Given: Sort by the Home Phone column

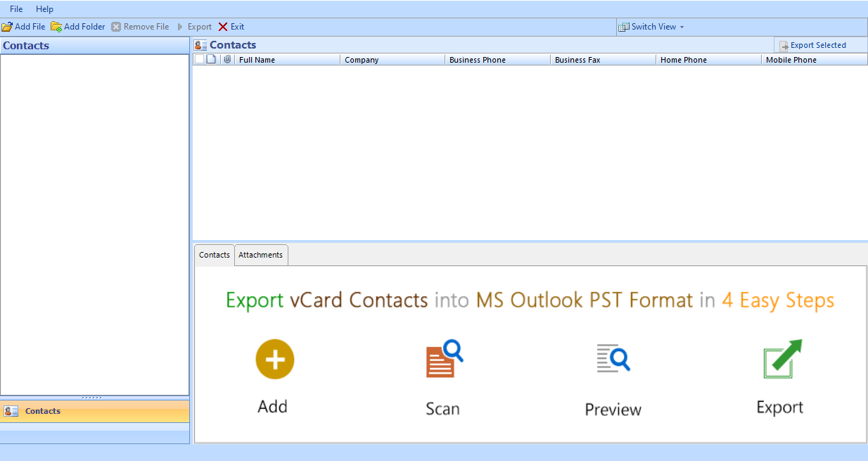Looking at the screenshot, I should tap(708, 60).
